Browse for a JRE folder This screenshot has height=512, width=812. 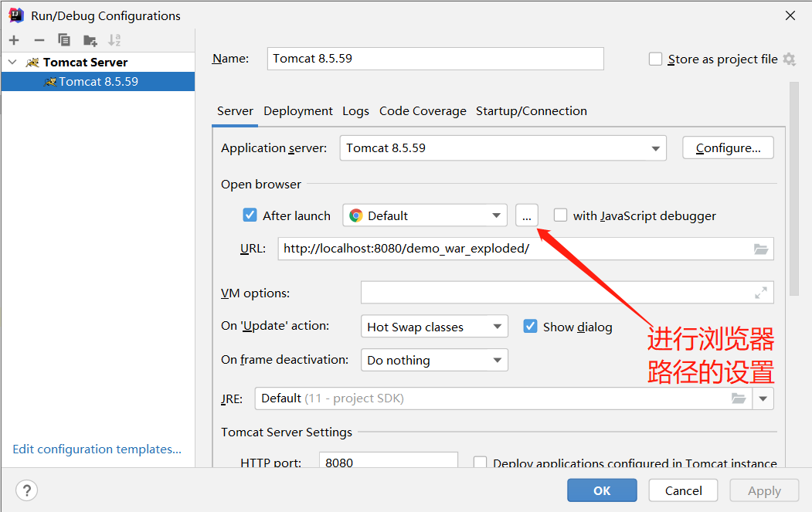[739, 398]
